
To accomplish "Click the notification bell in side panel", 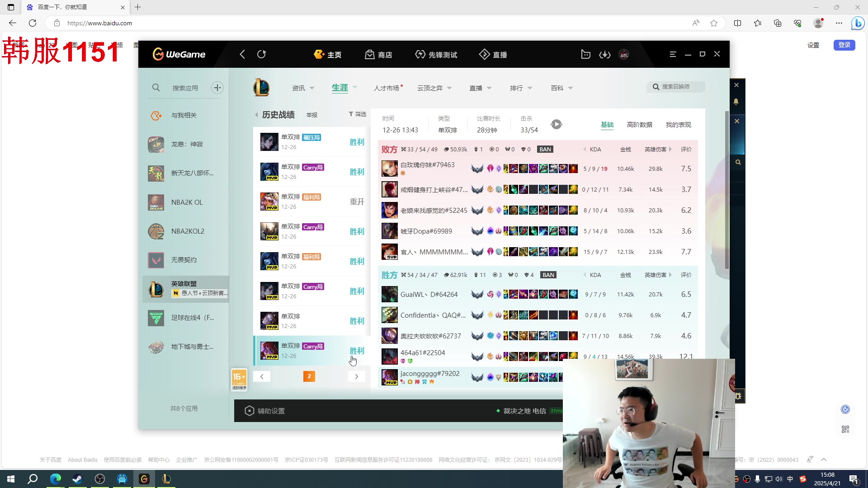I will pyautogui.click(x=736, y=102).
